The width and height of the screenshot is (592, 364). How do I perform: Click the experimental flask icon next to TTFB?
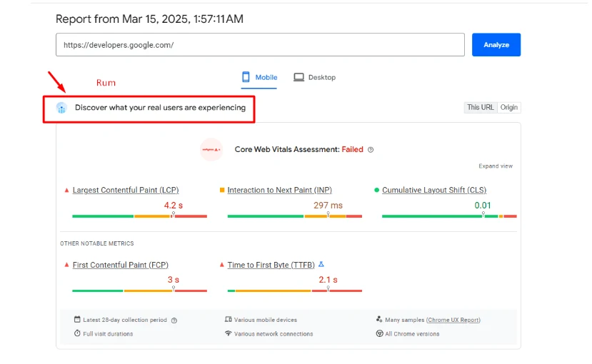pos(321,264)
